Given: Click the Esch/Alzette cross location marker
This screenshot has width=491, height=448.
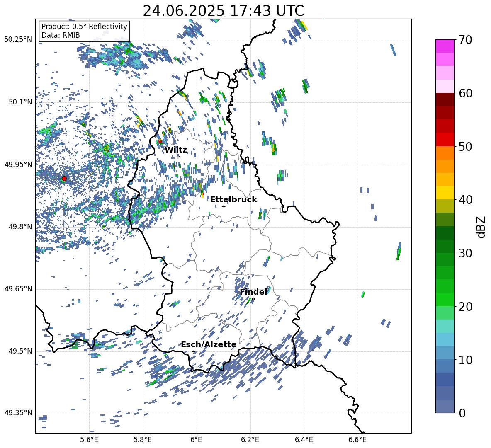Looking at the screenshot, I should 194,351.
